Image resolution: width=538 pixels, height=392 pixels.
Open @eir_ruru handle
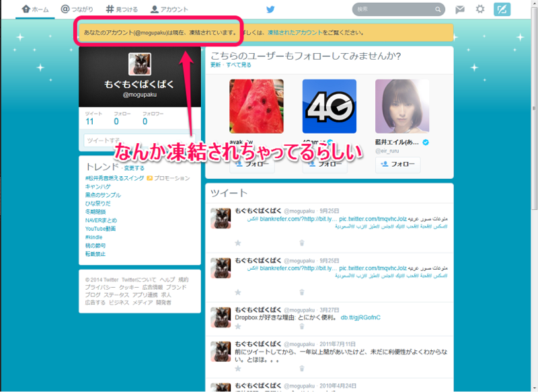(x=387, y=151)
